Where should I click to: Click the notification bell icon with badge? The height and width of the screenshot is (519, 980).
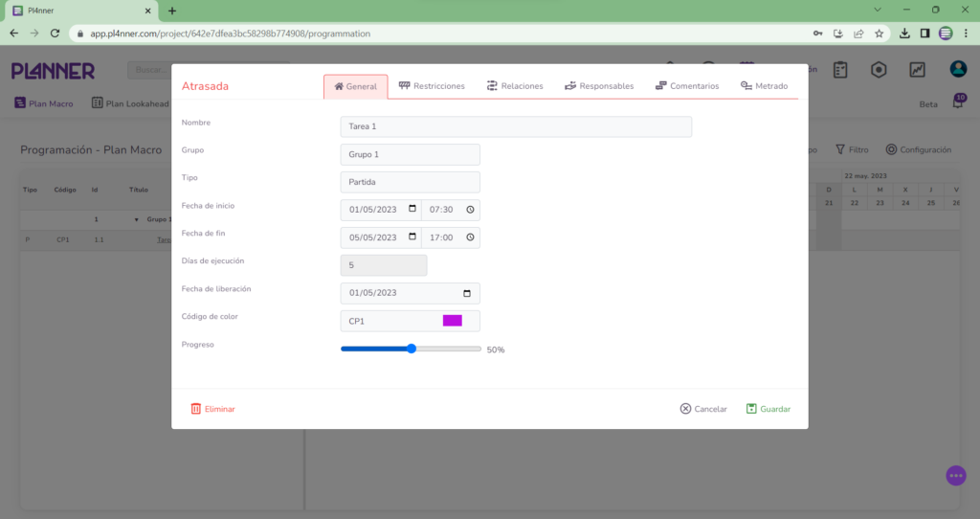[x=958, y=103]
